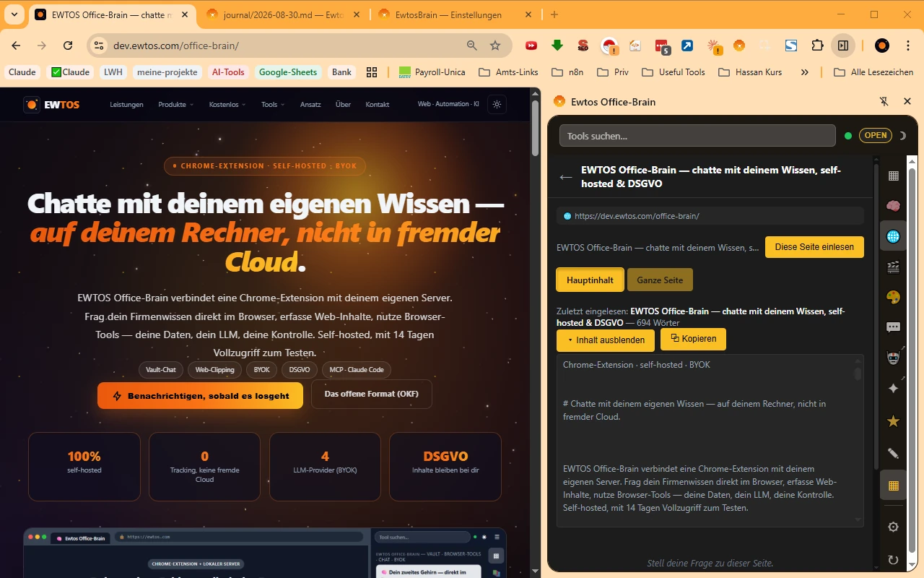924x578 pixels.
Task: Select the Ganze Seite content mode
Action: [660, 280]
